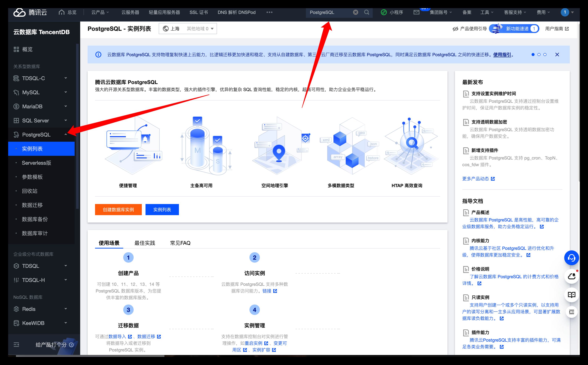Image resolution: width=588 pixels, height=365 pixels.
Task: Click the user avatar icon
Action: 565,12
